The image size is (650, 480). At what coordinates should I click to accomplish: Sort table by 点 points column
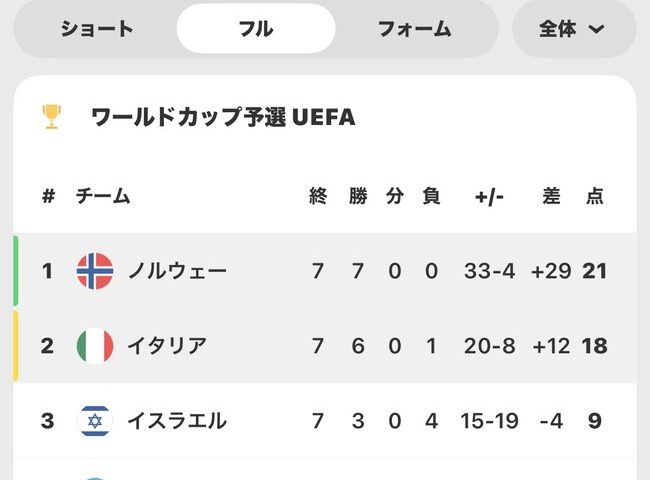(595, 196)
